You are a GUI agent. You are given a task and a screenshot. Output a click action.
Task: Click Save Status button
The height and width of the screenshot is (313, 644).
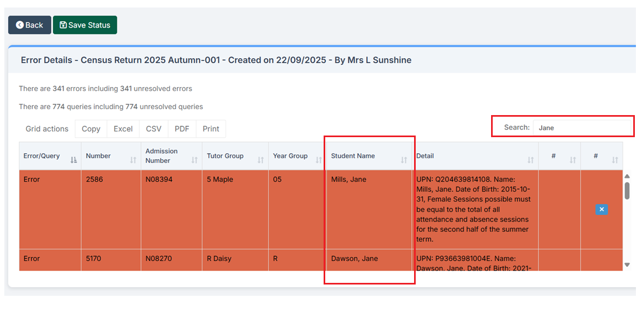click(85, 25)
